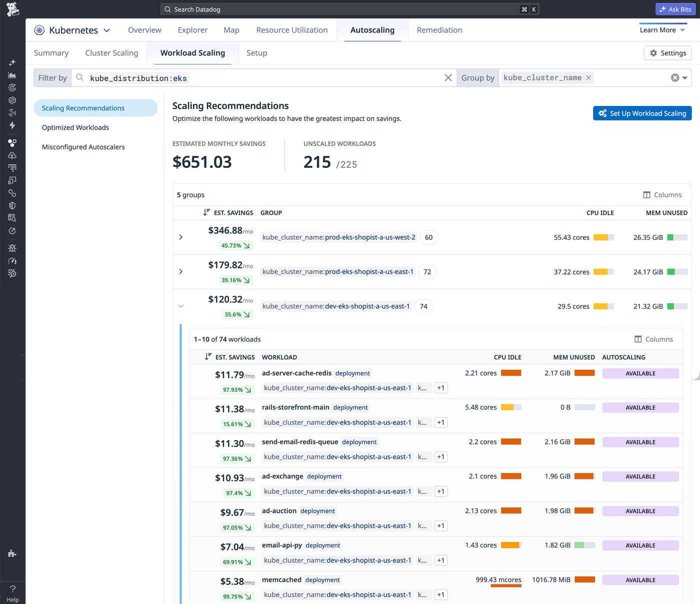
Task: Open the speedometer gauge sidebar icon
Action: point(12,260)
